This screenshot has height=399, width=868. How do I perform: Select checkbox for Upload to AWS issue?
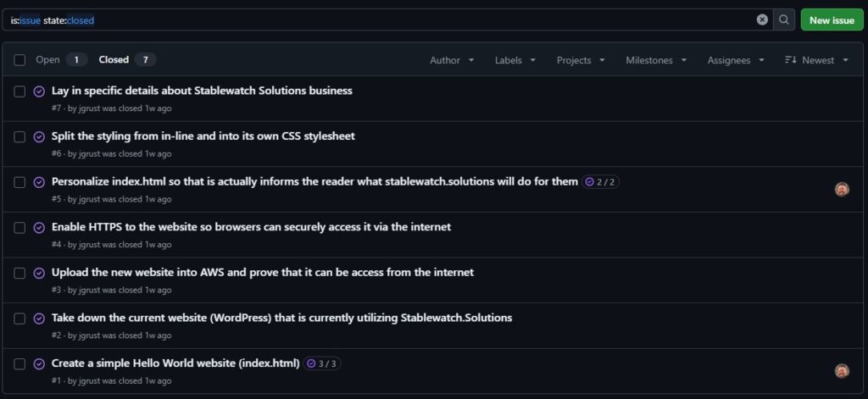pos(20,273)
